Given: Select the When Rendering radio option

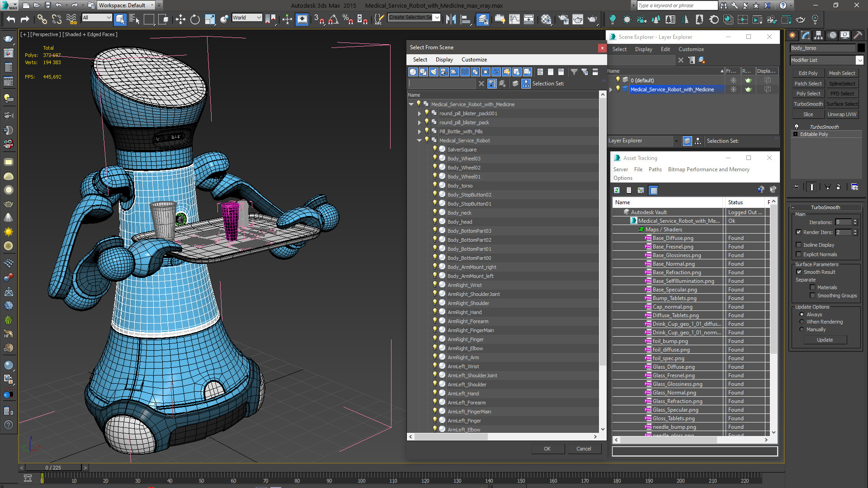Looking at the screenshot, I should [x=802, y=322].
